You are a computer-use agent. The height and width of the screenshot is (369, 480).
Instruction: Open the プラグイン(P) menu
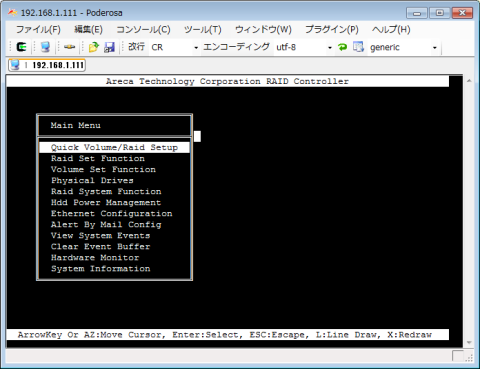click(x=332, y=29)
